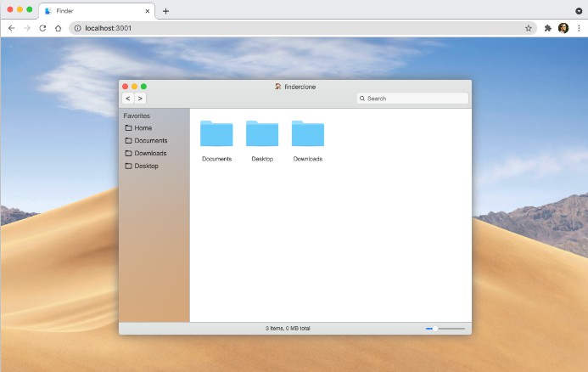The image size is (588, 372).
Task: Open the Chrome profile avatar
Action: pos(563,28)
